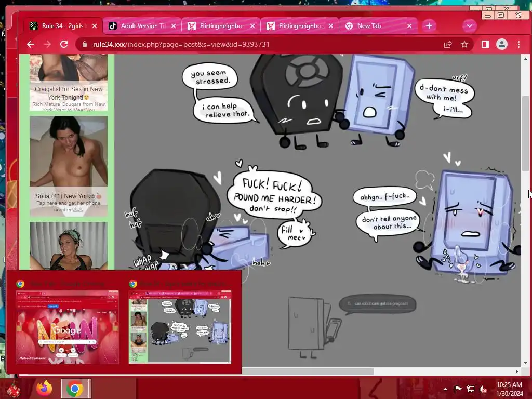This screenshot has height=399, width=532.
Task: Reload the current page
Action: (64, 45)
